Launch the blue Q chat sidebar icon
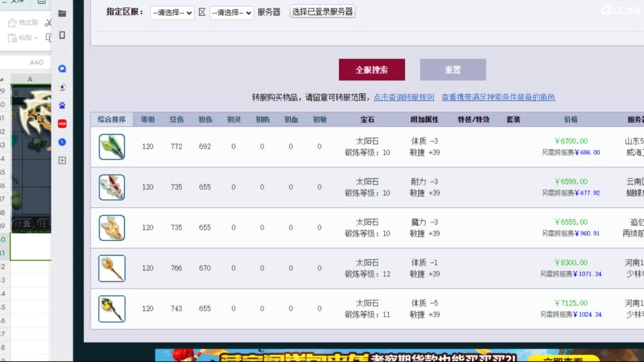This screenshot has height=362, width=644. [62, 67]
